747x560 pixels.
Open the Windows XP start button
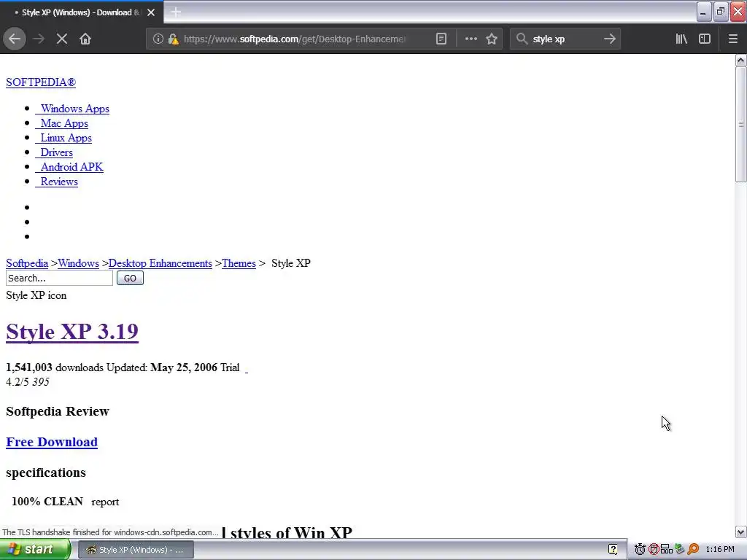point(35,550)
